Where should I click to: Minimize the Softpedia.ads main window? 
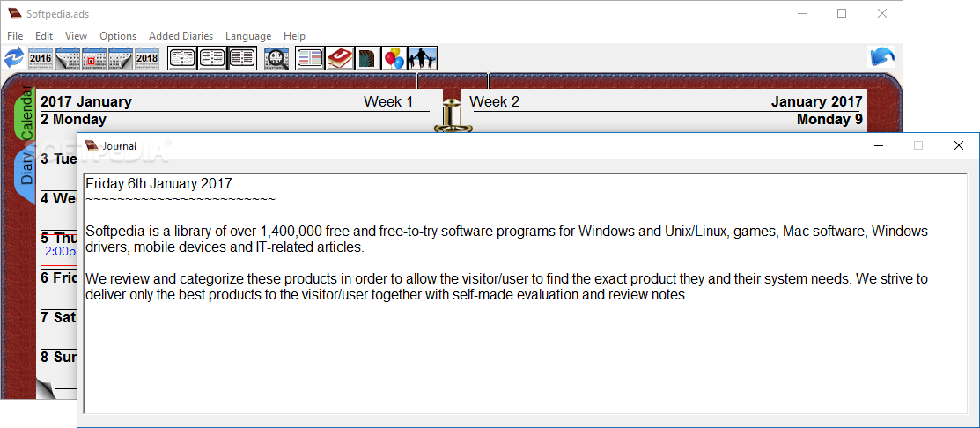click(802, 13)
